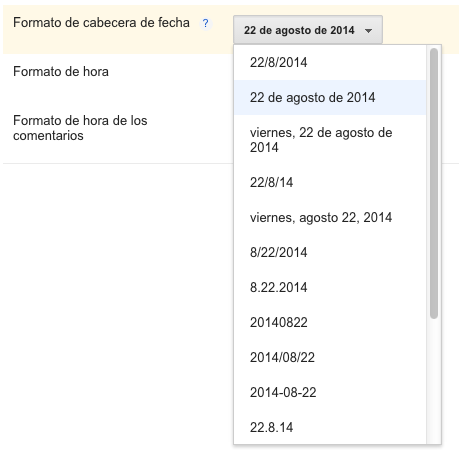Select viernes, agosto 22, 2014 format
The width and height of the screenshot is (459, 453).
pyautogui.click(x=330, y=217)
